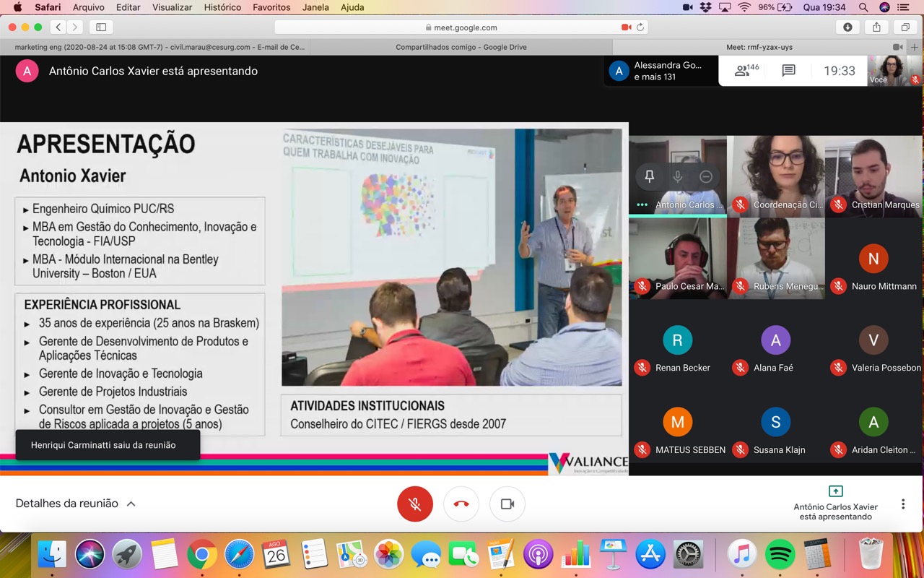Select MATEUS SEBBEN participant avatar

pyautogui.click(x=677, y=422)
